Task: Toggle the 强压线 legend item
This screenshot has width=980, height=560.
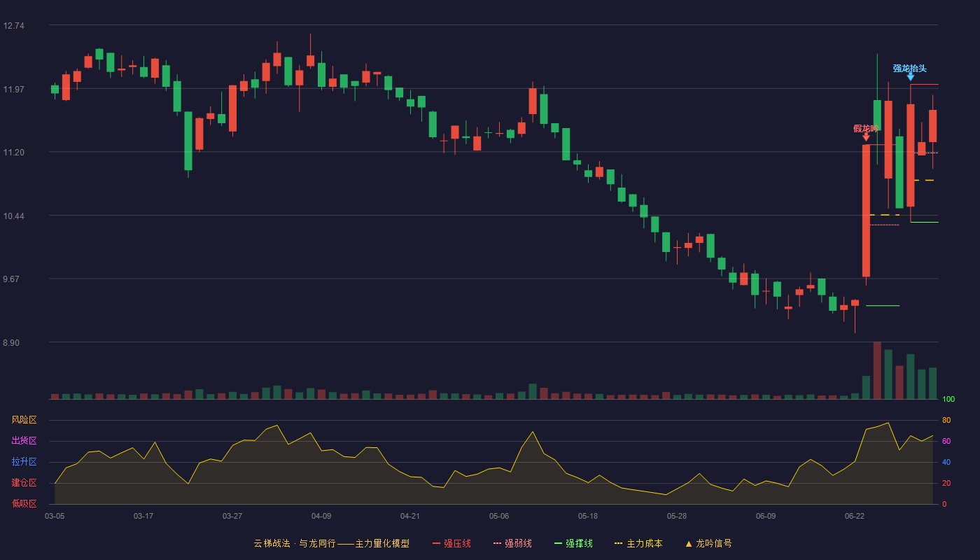Action: [x=451, y=543]
